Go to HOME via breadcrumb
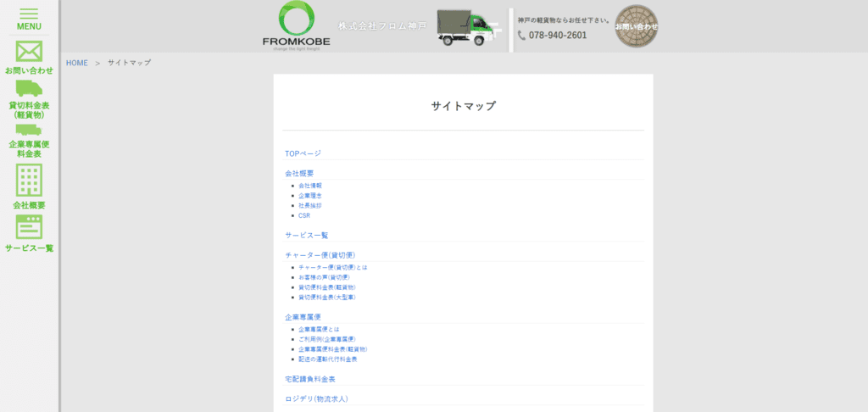This screenshot has height=412, width=868. click(77, 64)
